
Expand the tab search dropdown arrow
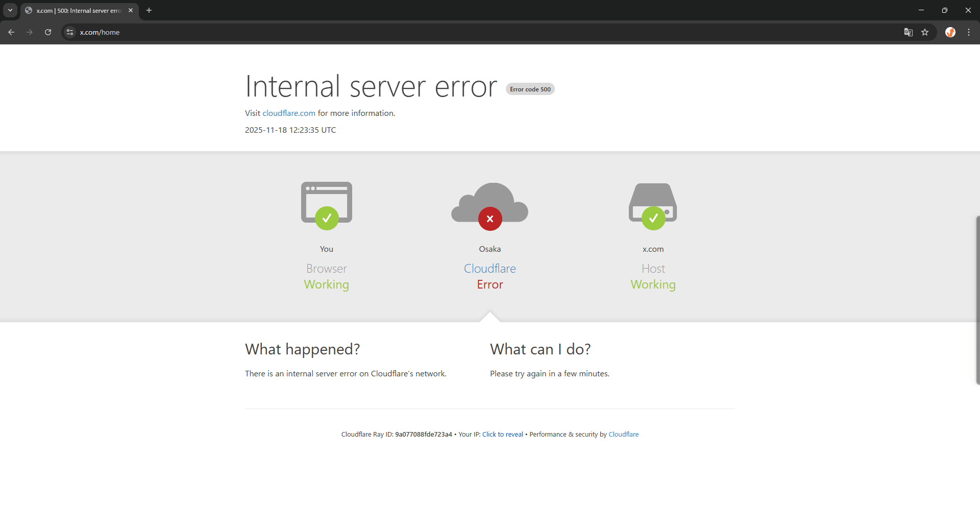click(10, 10)
